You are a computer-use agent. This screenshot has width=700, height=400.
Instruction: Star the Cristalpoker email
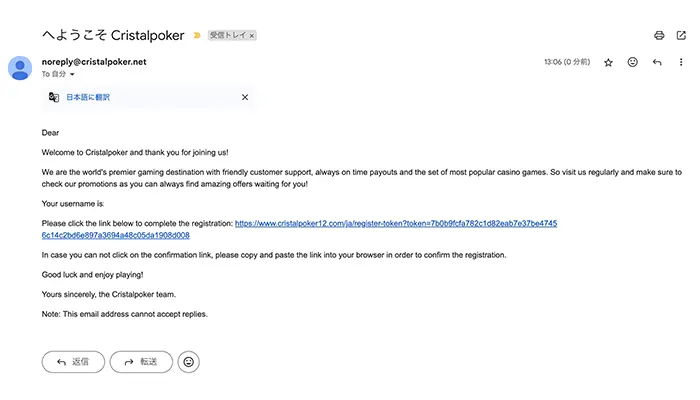click(608, 62)
